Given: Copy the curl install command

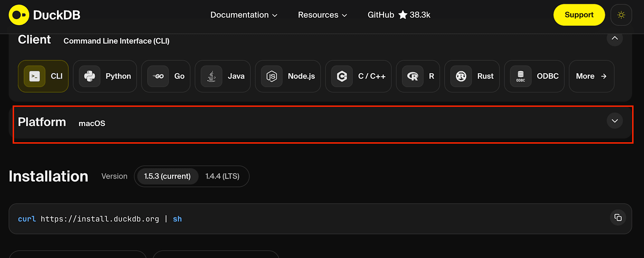Looking at the screenshot, I should coord(618,218).
